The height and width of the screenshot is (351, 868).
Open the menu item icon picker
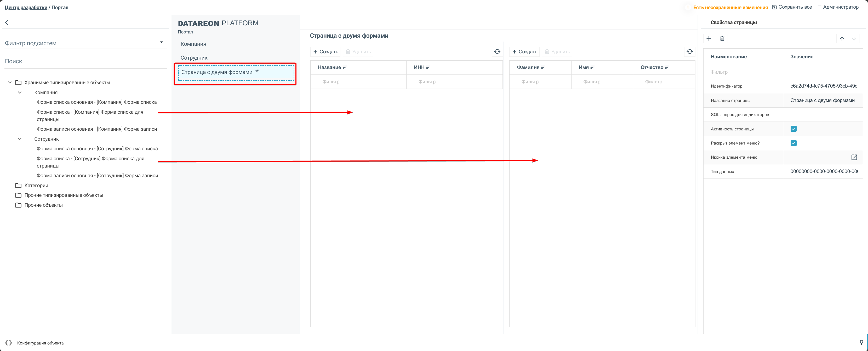(854, 157)
